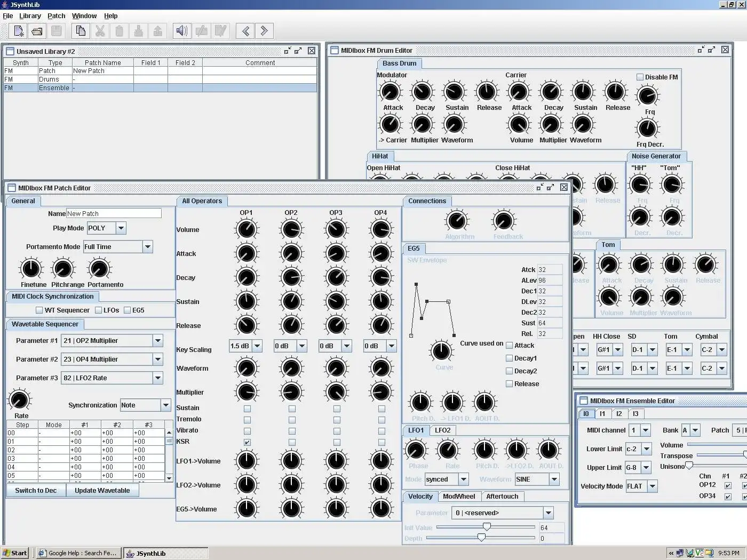The height and width of the screenshot is (560, 747).
Task: Click the wavetable step list scrollbar down arrow
Action: (169, 478)
